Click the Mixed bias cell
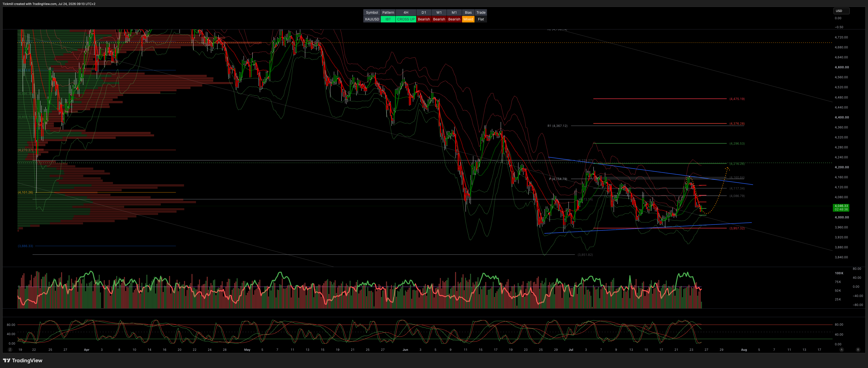The height and width of the screenshot is (368, 868). tap(468, 19)
